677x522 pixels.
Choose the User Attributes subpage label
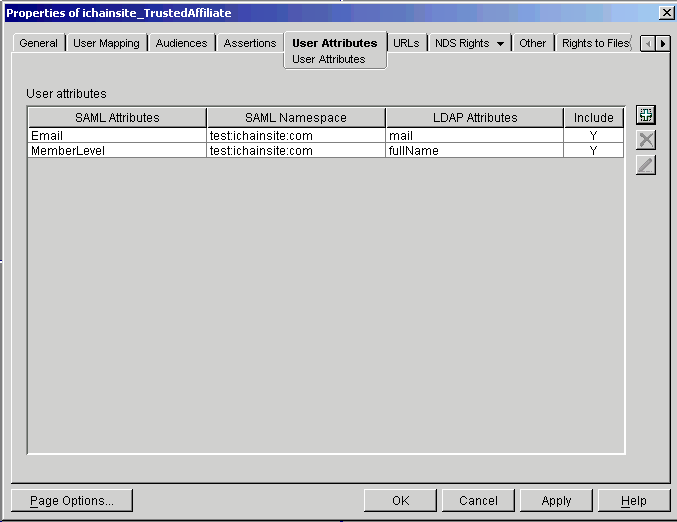[329, 59]
